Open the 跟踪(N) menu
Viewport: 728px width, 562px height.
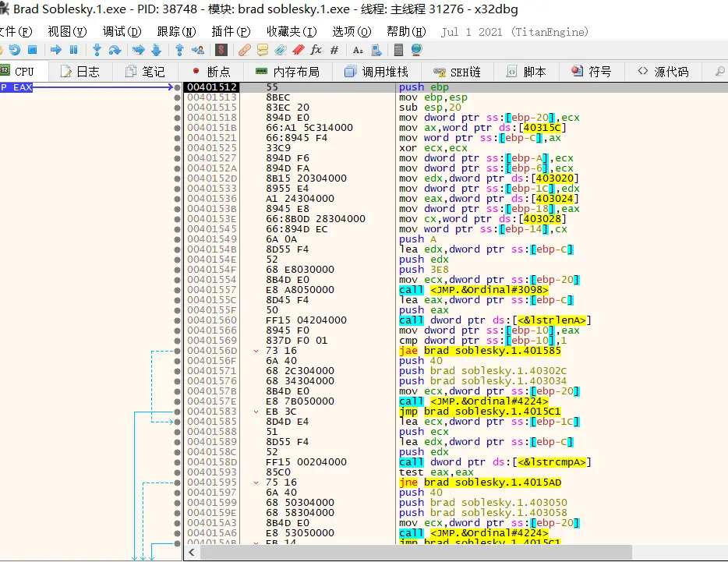[176, 32]
